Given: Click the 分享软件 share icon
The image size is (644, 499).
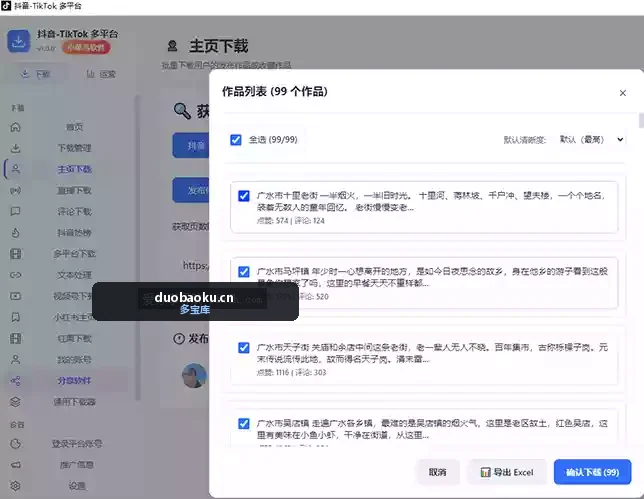Looking at the screenshot, I should pyautogui.click(x=16, y=381).
